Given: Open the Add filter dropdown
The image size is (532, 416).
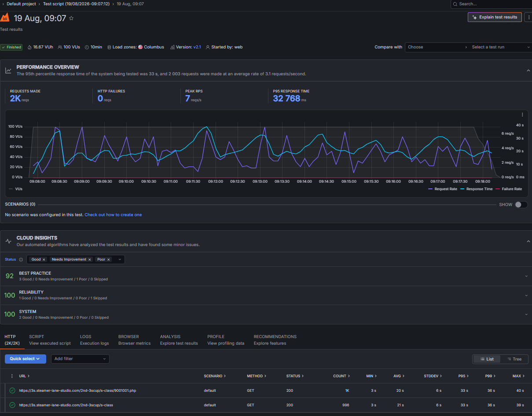Looking at the screenshot, I should (x=80, y=359).
